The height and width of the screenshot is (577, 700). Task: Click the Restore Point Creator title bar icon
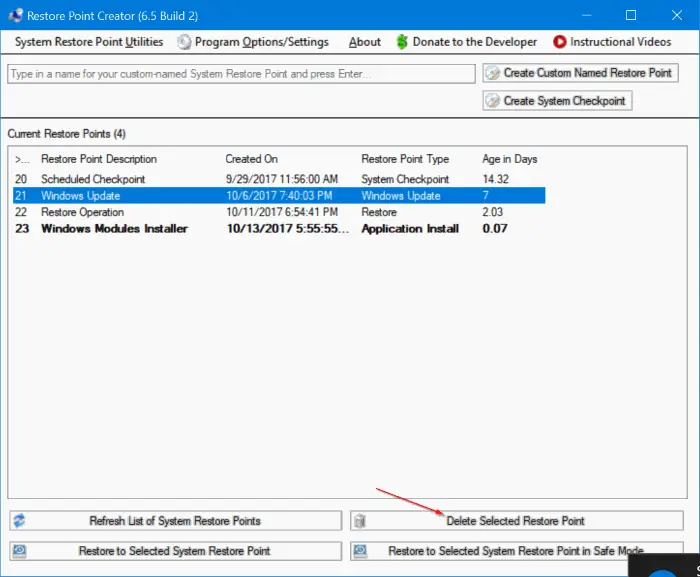15,16
